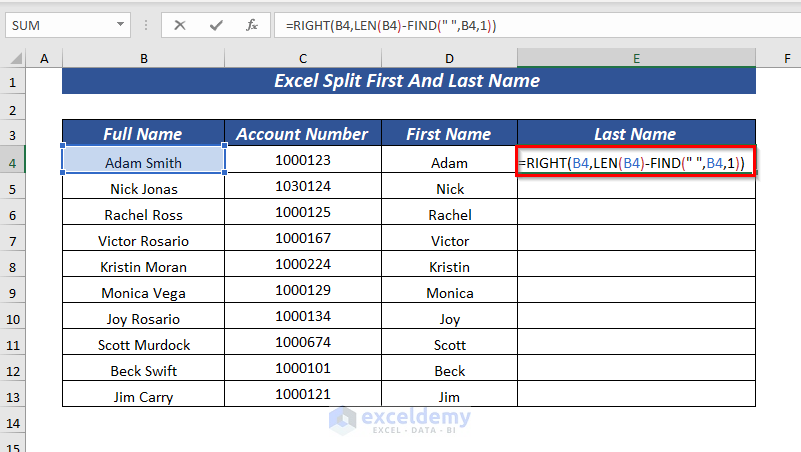Viewport: 801px width, 452px height.
Task: Select account number 1000674 cell
Action: point(301,343)
